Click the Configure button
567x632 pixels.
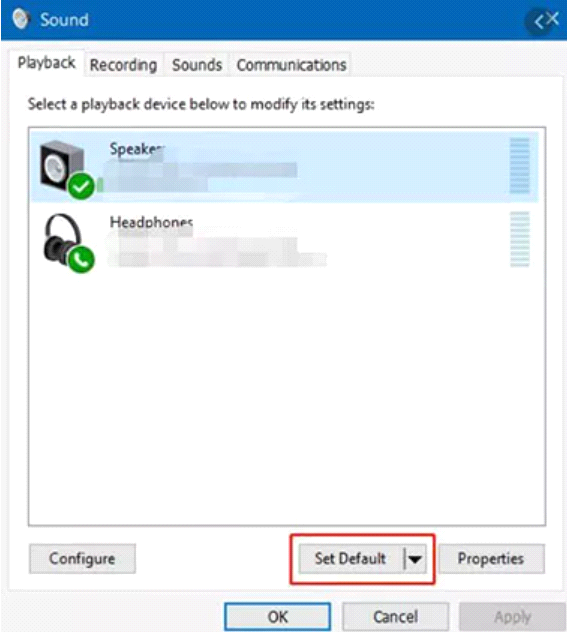point(82,559)
